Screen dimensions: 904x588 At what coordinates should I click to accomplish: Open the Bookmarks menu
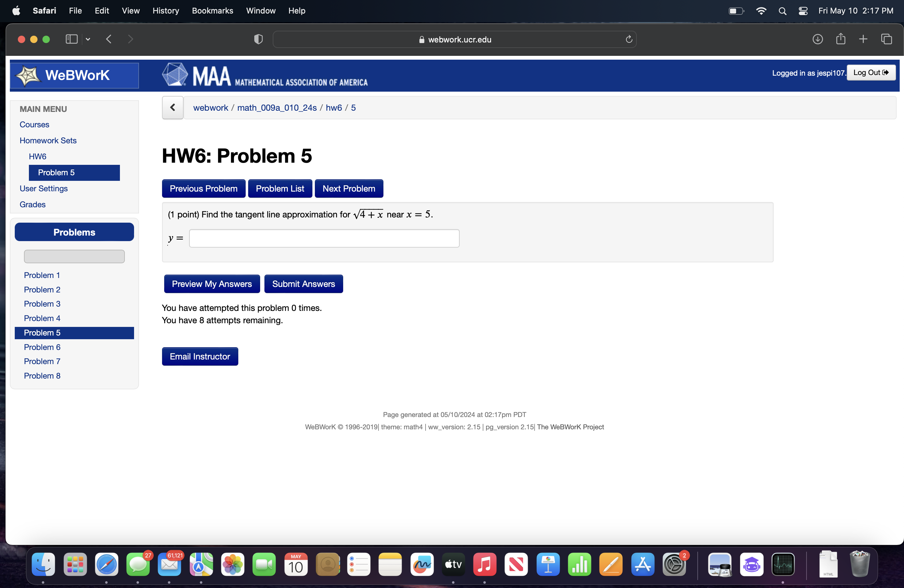pos(212,11)
